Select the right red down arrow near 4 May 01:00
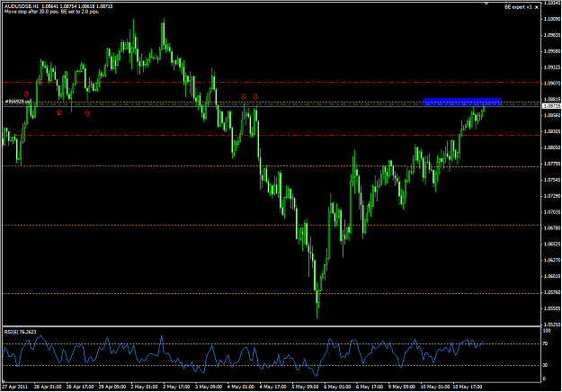The width and height of the screenshot is (562, 392). coord(255,96)
